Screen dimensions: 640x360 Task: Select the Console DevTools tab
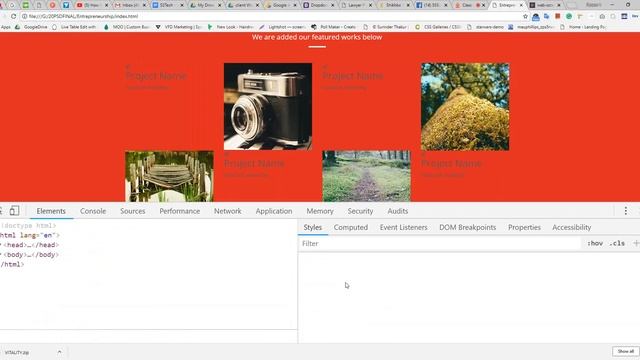(x=93, y=211)
